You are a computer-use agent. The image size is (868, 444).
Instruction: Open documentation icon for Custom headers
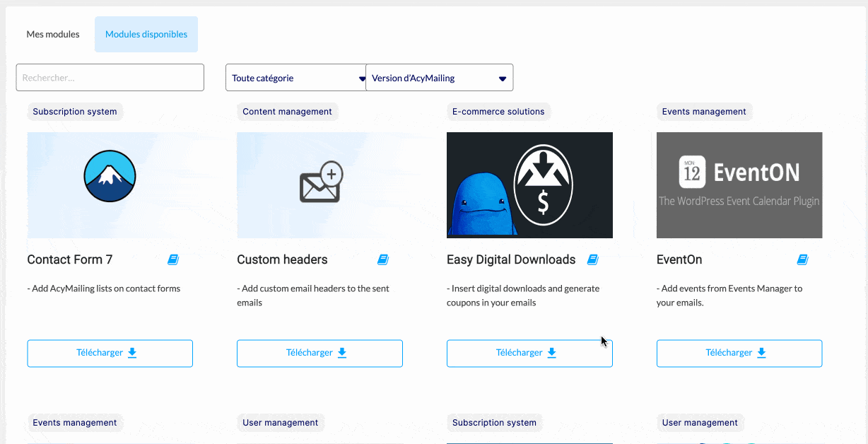pyautogui.click(x=383, y=260)
